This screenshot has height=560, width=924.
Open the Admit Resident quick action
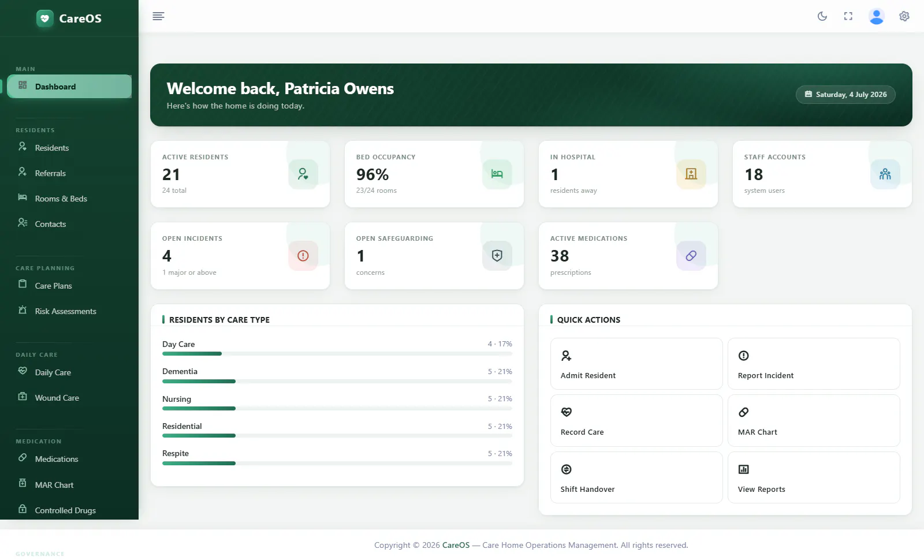pyautogui.click(x=636, y=364)
